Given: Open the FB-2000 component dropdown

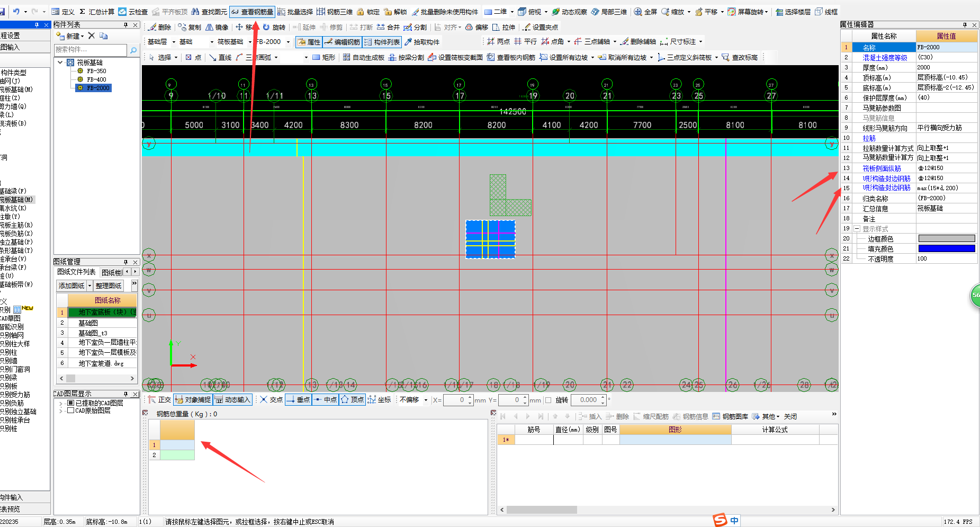Looking at the screenshot, I should [288, 42].
